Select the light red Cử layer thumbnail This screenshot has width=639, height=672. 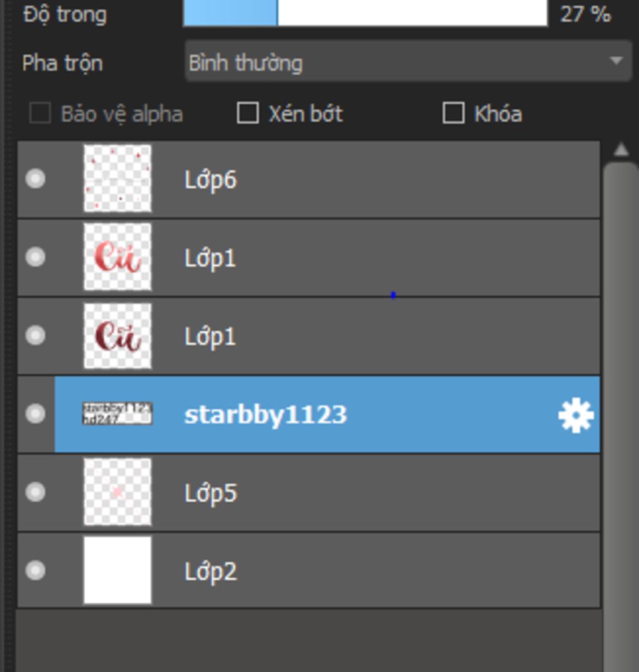tap(117, 256)
